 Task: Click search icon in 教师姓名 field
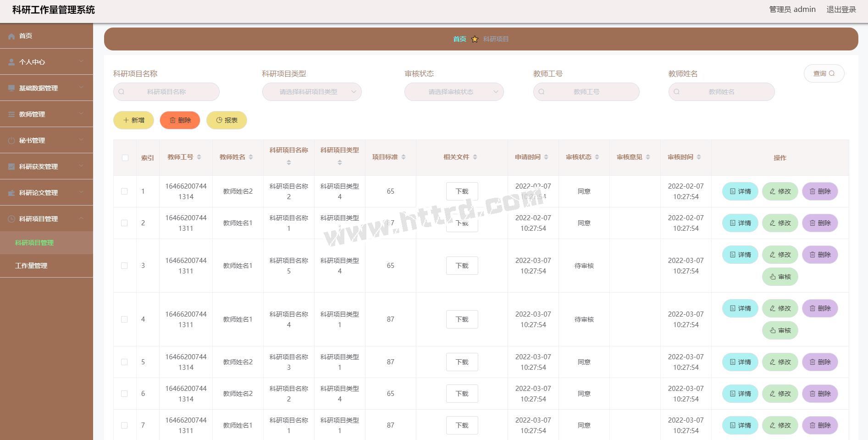[677, 92]
